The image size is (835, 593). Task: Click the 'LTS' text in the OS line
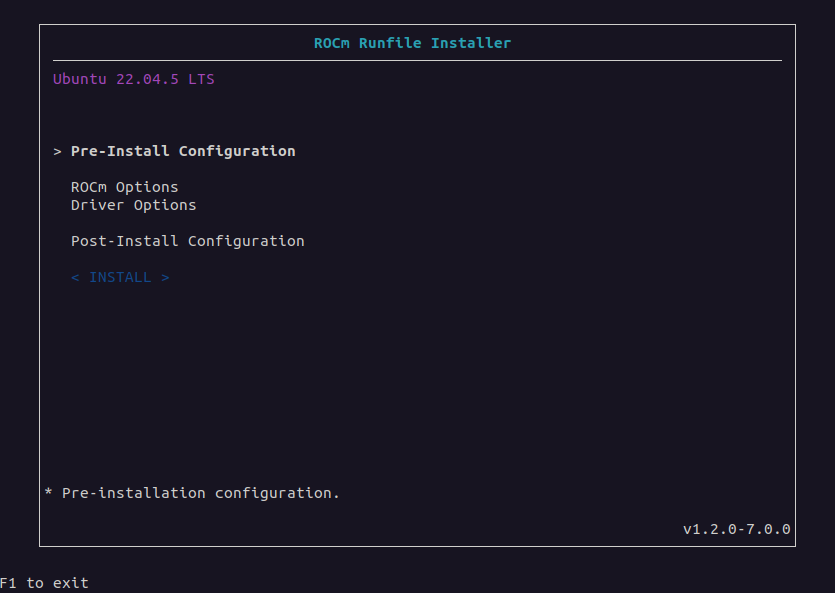coord(201,79)
